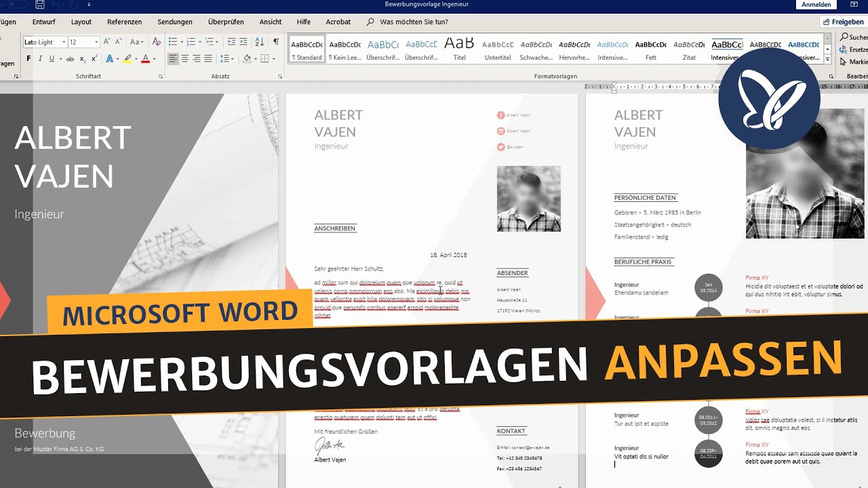Clear all formatting with the eraser A icon
868x488 pixels.
click(157, 42)
